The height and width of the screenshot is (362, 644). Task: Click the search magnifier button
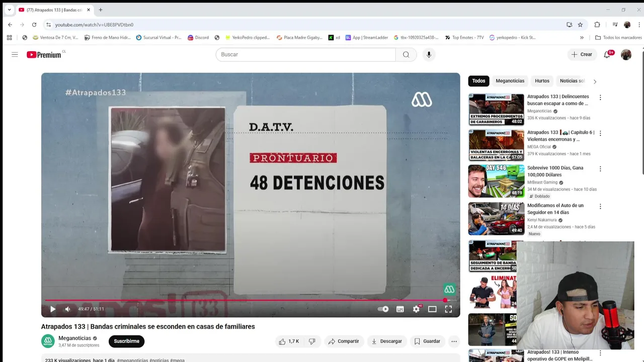406,54
